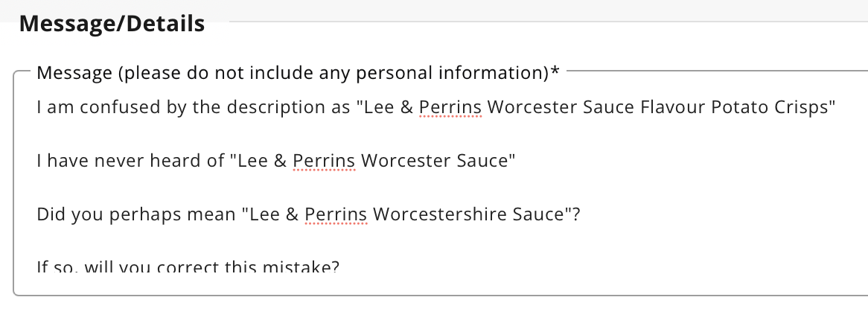
Task: Click "Worcester" in the "never heard" line
Action: [399, 161]
